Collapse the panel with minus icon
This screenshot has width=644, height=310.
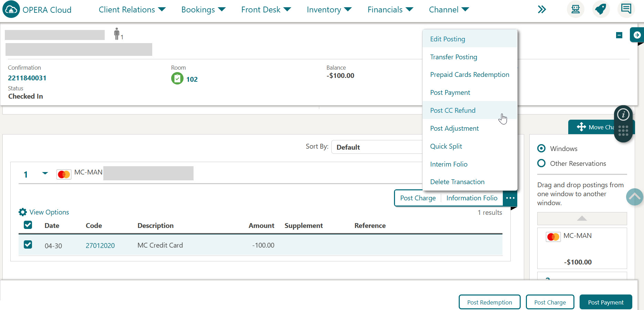[x=619, y=35]
